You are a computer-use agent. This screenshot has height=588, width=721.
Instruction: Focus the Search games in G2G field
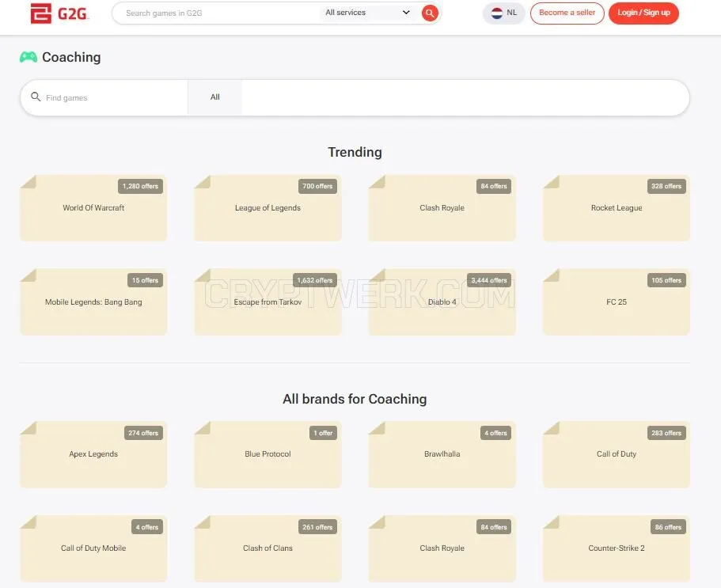pyautogui.click(x=216, y=13)
